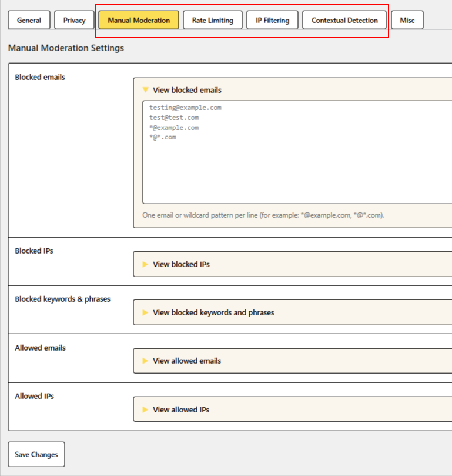Click the Allowed emails label
This screenshot has width=452, height=476.
(x=41, y=348)
